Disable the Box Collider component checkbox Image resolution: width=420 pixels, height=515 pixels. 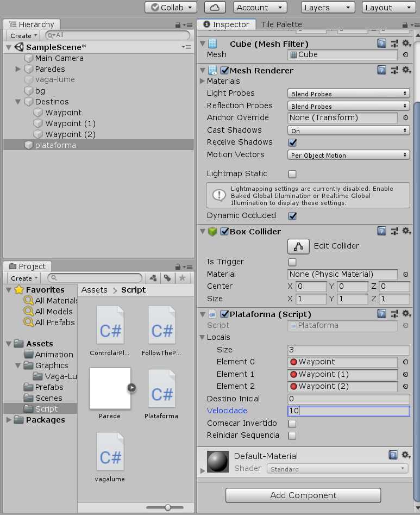pyautogui.click(x=224, y=232)
